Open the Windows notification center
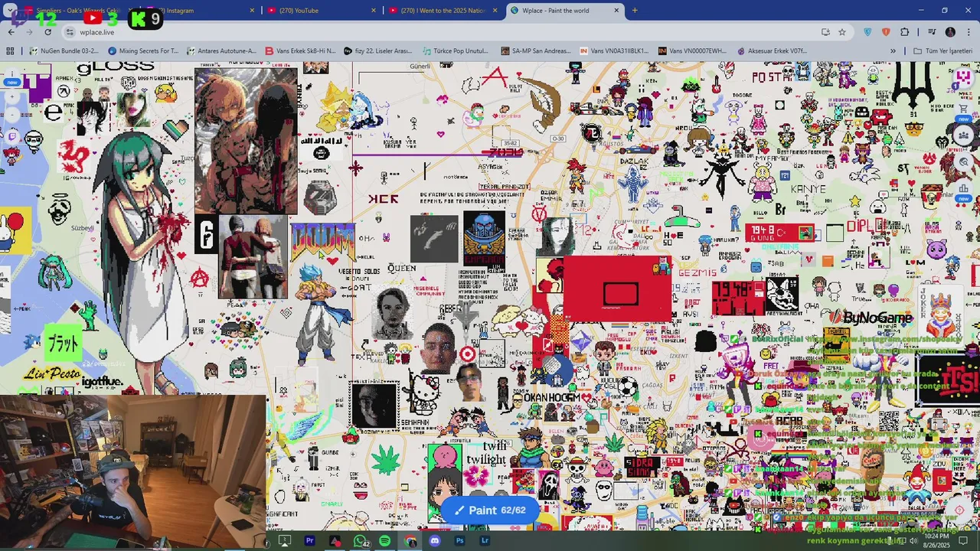 pyautogui.click(x=963, y=541)
